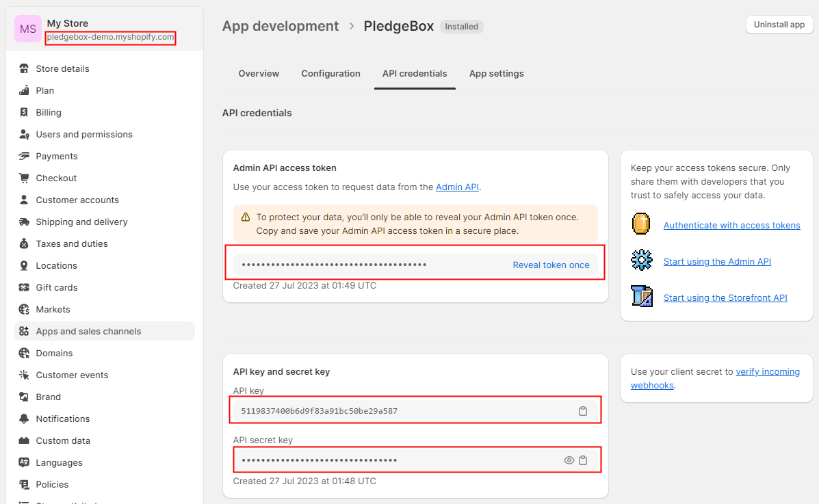Click the Policies document icon
819x504 pixels.
(24, 485)
